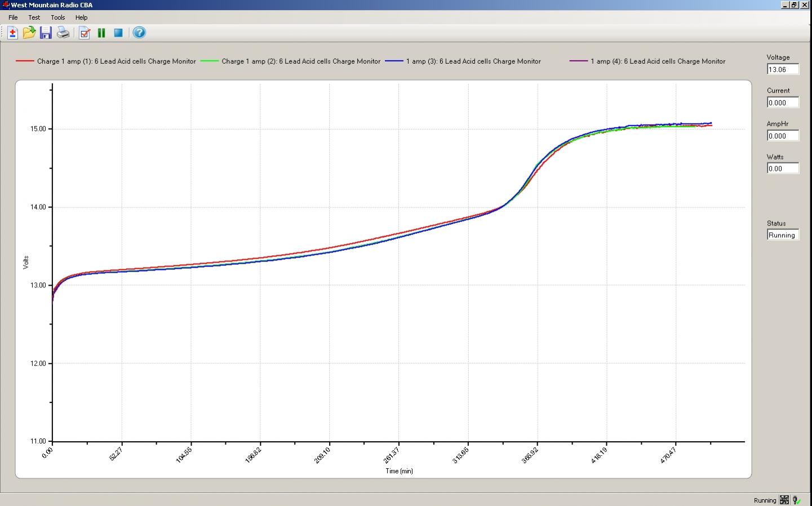This screenshot has width=812, height=506.
Task: Print the graph using the printer icon
Action: coord(63,33)
